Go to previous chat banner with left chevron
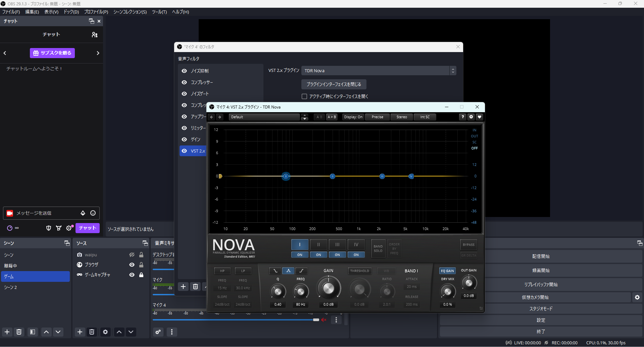644x347 pixels. click(5, 53)
